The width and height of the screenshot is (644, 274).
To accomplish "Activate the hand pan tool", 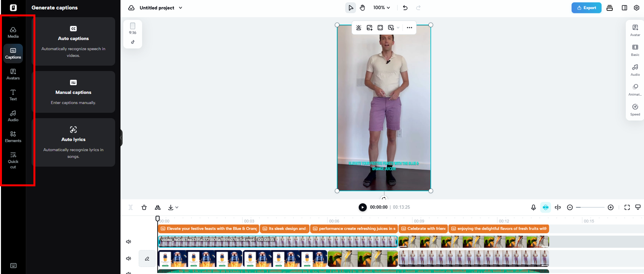I will (362, 8).
